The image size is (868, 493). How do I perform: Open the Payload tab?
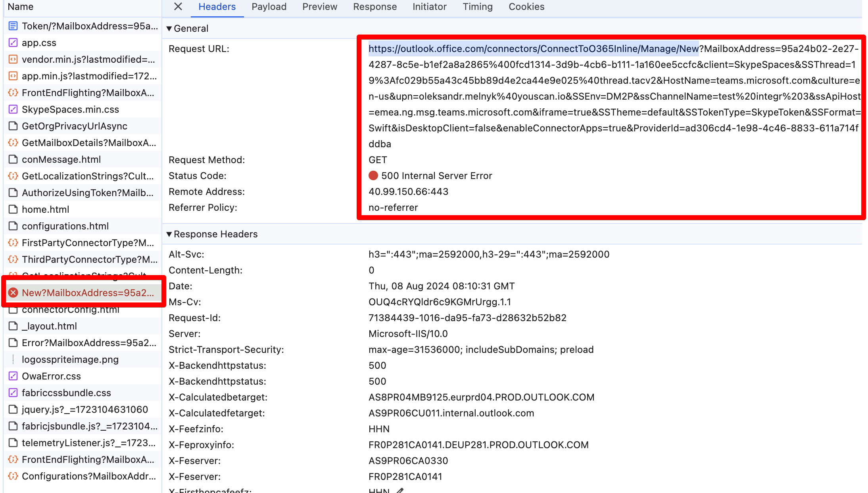pyautogui.click(x=269, y=7)
